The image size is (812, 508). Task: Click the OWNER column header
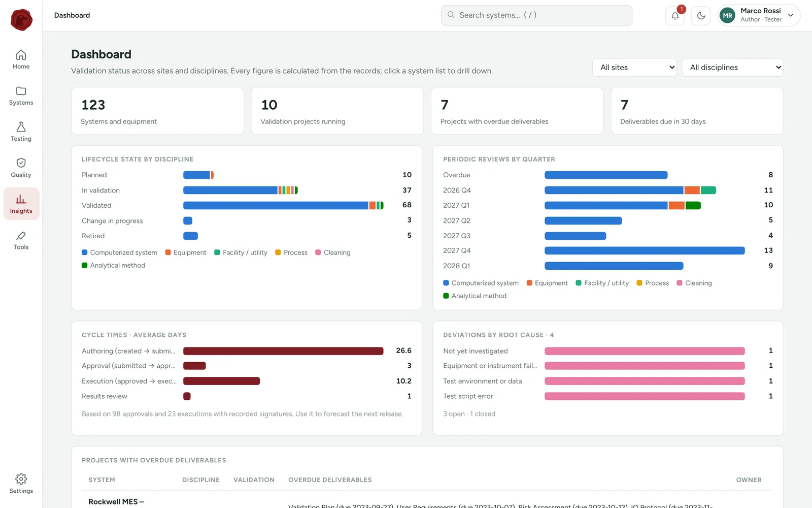coord(749,480)
